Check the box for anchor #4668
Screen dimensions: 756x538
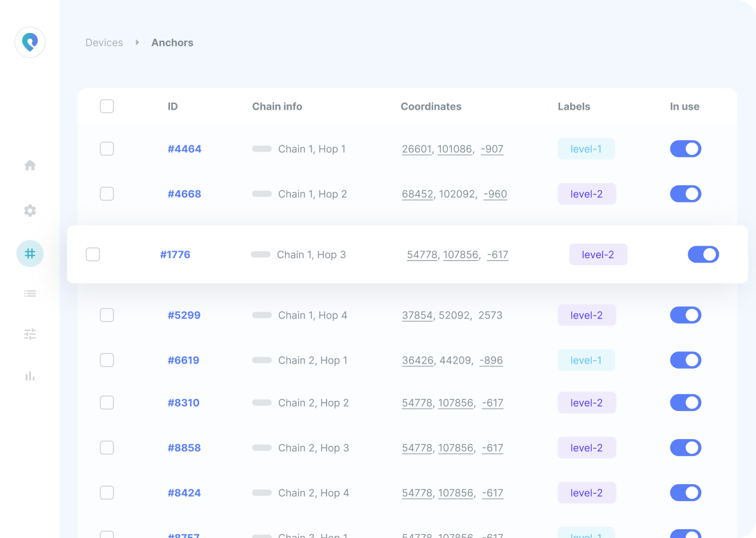tap(107, 194)
